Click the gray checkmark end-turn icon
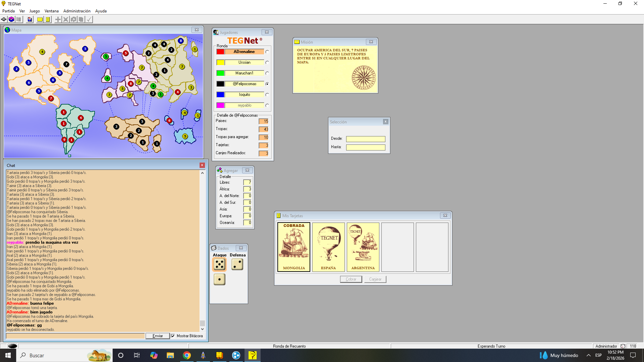The image size is (644, 362). pyautogui.click(x=89, y=19)
